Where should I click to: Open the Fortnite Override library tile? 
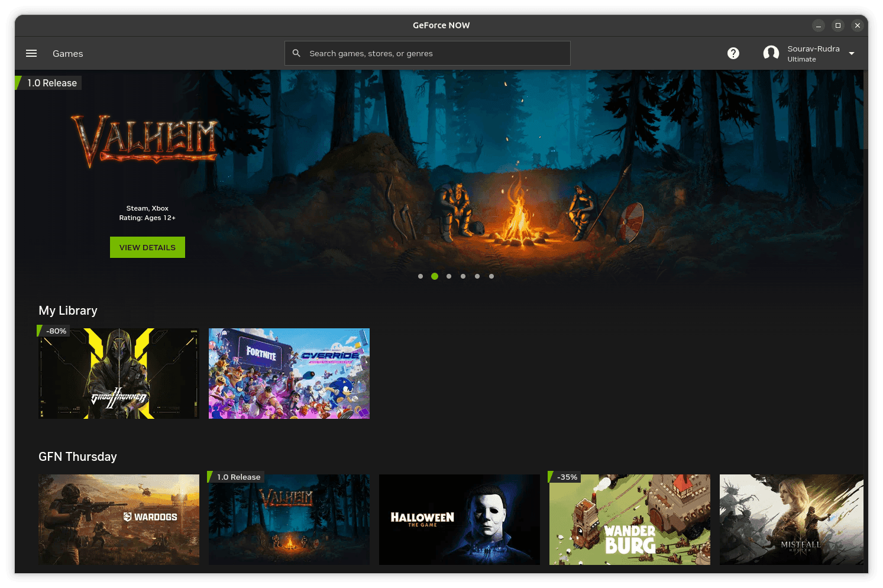click(289, 373)
